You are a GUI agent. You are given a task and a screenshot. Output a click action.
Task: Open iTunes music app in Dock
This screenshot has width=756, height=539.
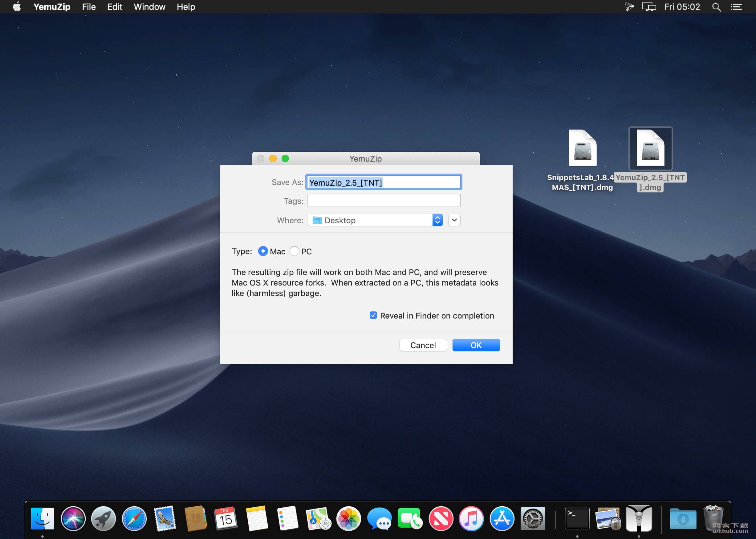(471, 518)
